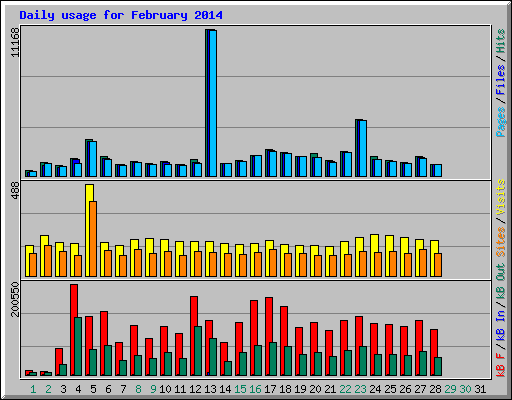Click the green kB Out bar for day 4
This screenshot has width=512, height=400.
pyautogui.click(x=78, y=347)
